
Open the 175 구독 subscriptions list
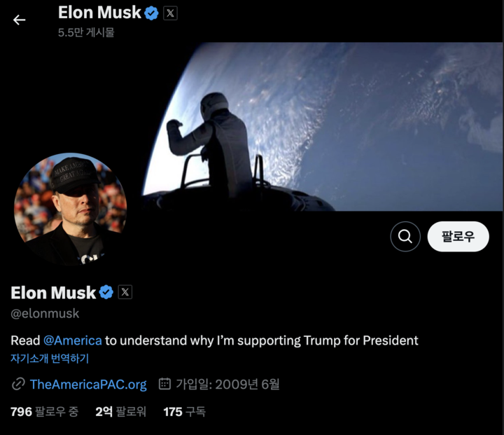(x=184, y=412)
